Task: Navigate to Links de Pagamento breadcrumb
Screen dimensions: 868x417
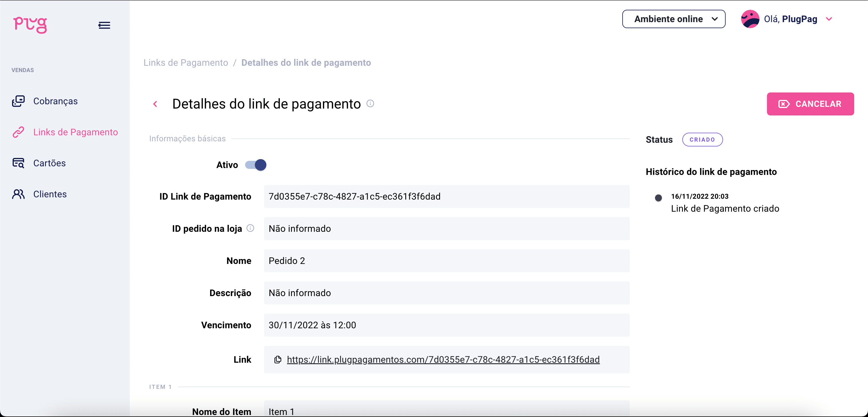Action: (186, 63)
